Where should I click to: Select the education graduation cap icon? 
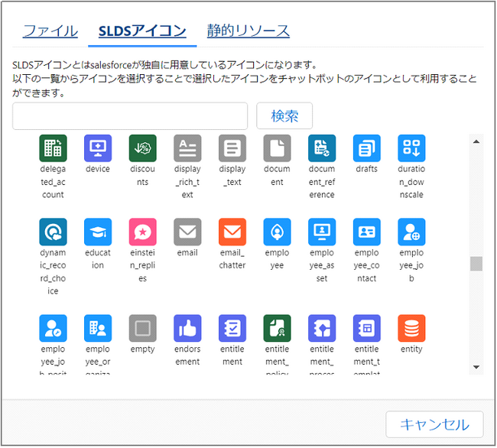(98, 232)
